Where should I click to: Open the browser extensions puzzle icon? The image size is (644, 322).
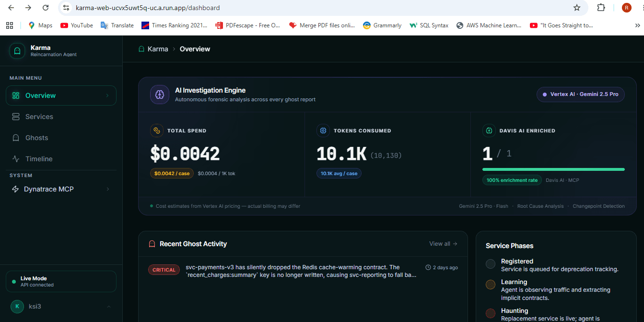tap(601, 8)
